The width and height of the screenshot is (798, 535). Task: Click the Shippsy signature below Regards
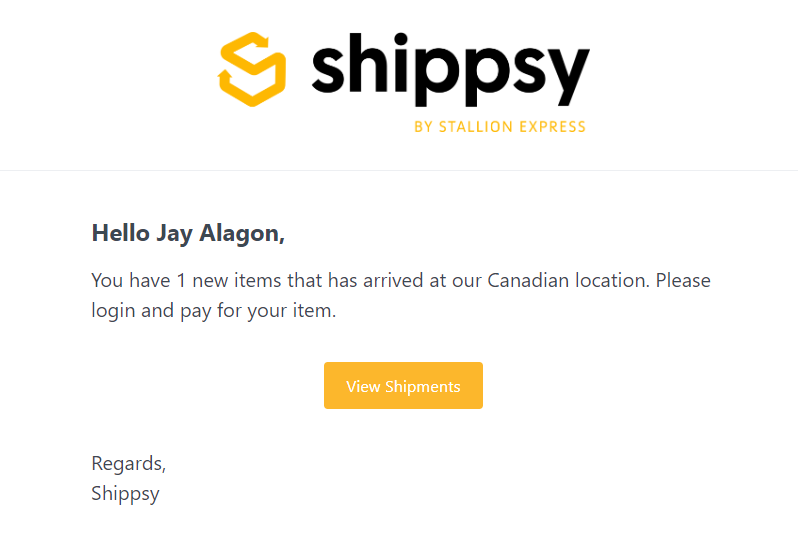click(x=125, y=493)
